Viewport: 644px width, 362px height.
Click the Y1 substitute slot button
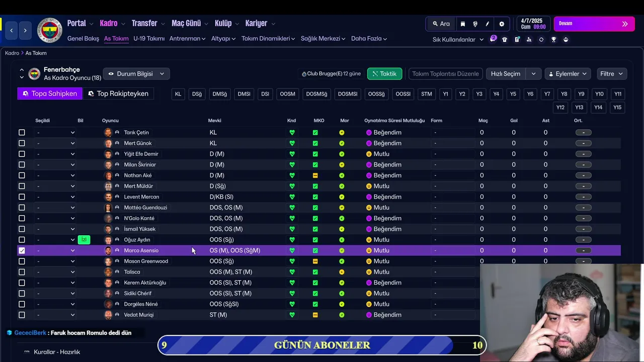[445, 94]
